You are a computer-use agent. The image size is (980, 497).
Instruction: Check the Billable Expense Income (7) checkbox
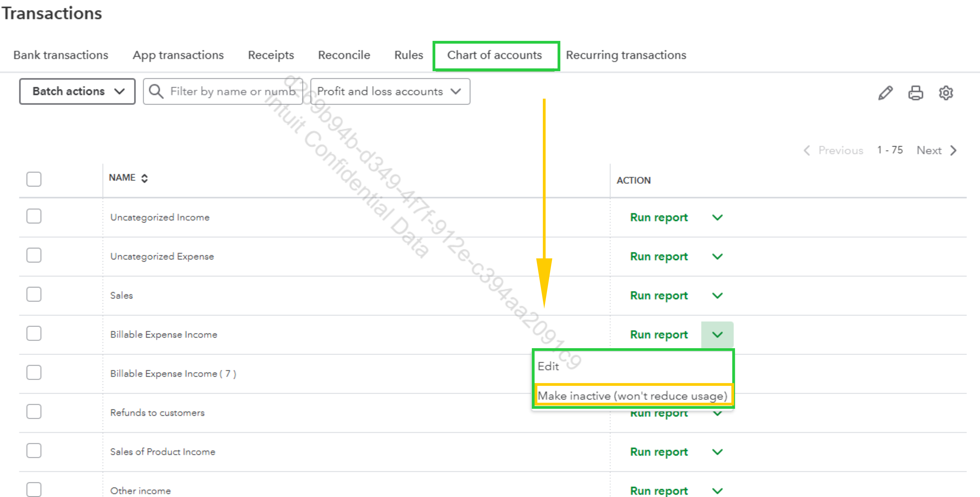(34, 373)
